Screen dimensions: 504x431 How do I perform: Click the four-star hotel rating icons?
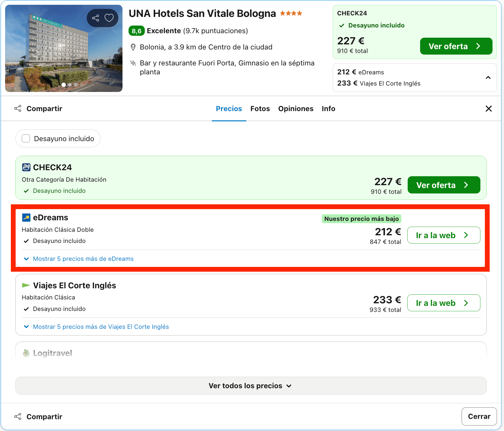[x=291, y=13]
